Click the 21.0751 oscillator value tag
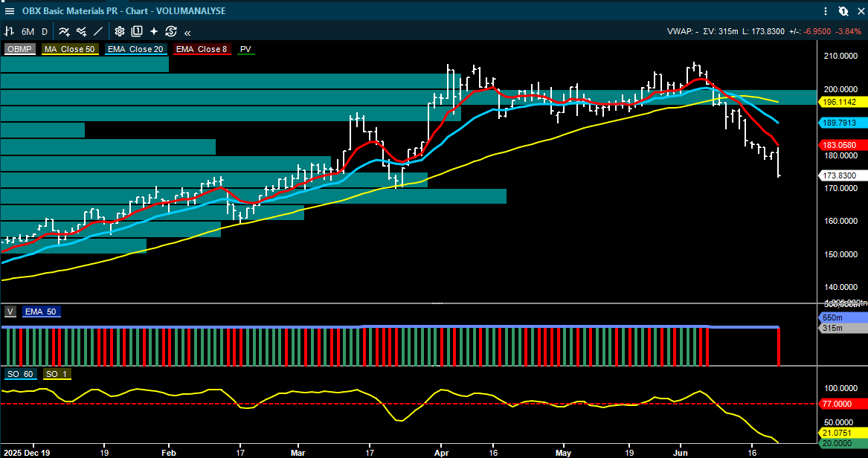The height and width of the screenshot is (458, 868). [x=842, y=433]
